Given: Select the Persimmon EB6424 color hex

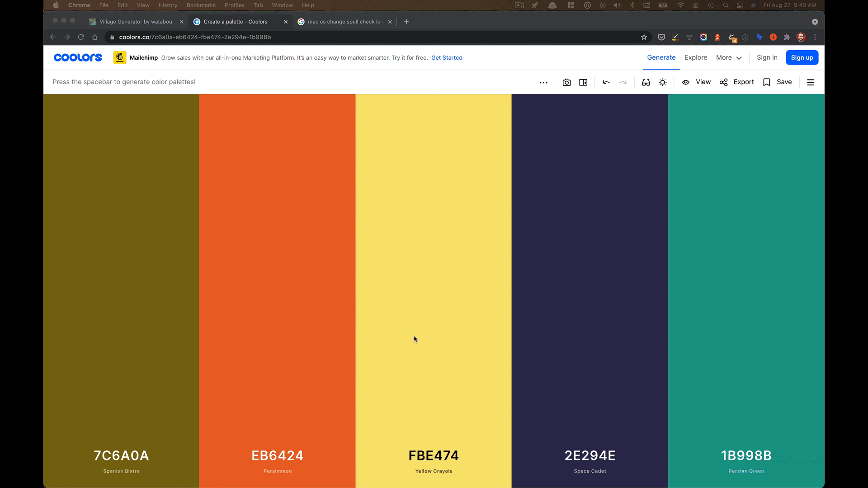Looking at the screenshot, I should [x=277, y=455].
